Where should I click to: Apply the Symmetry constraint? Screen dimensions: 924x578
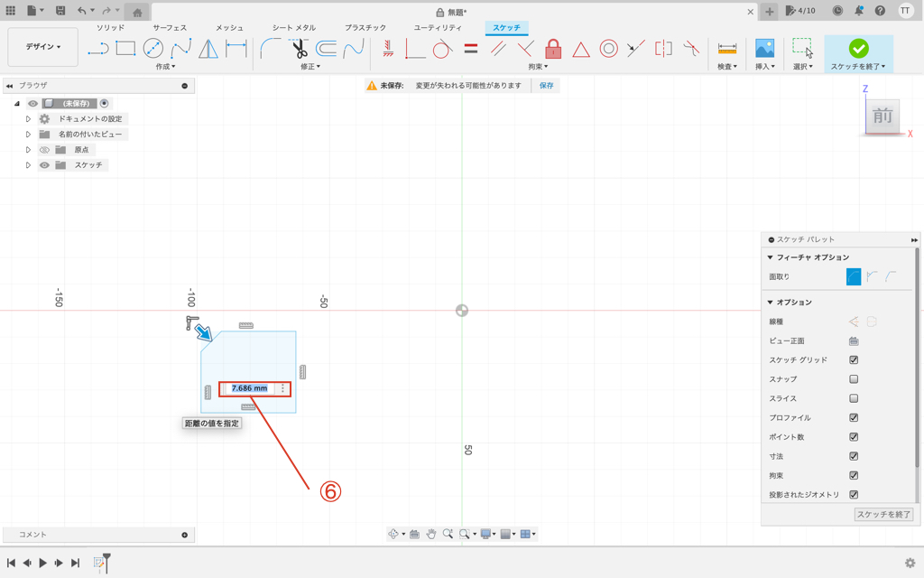[x=663, y=49]
